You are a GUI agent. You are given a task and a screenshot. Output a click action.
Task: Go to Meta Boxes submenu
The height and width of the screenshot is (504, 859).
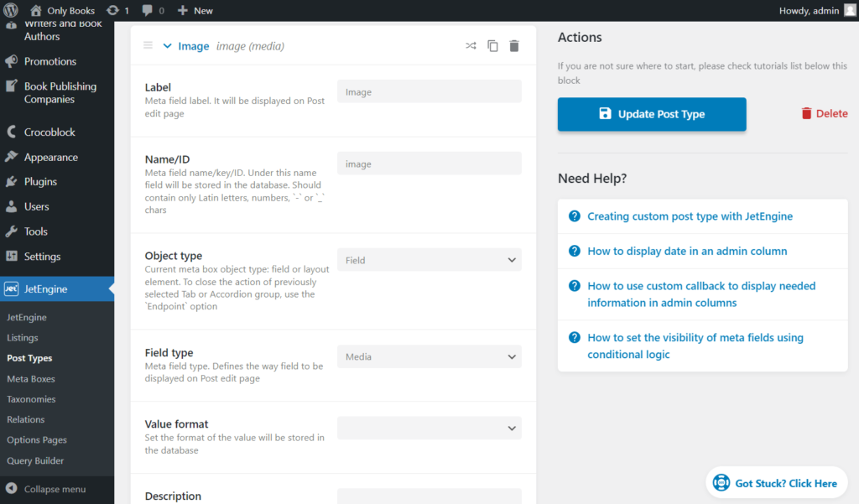pos(31,378)
